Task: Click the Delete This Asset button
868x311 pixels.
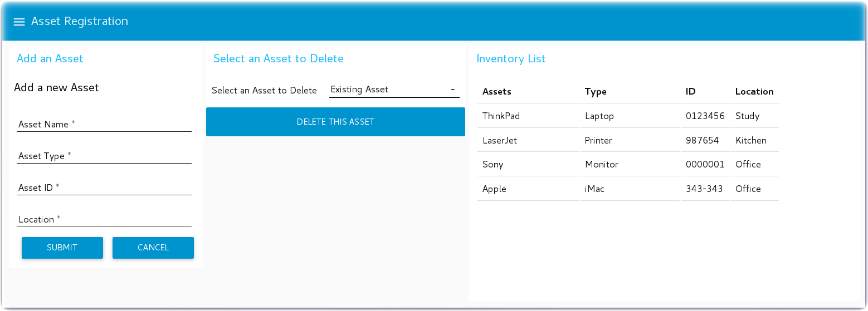Action: 335,122
